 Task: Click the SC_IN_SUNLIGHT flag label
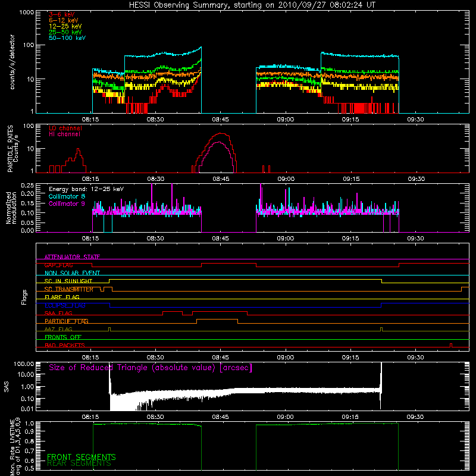[68, 281]
